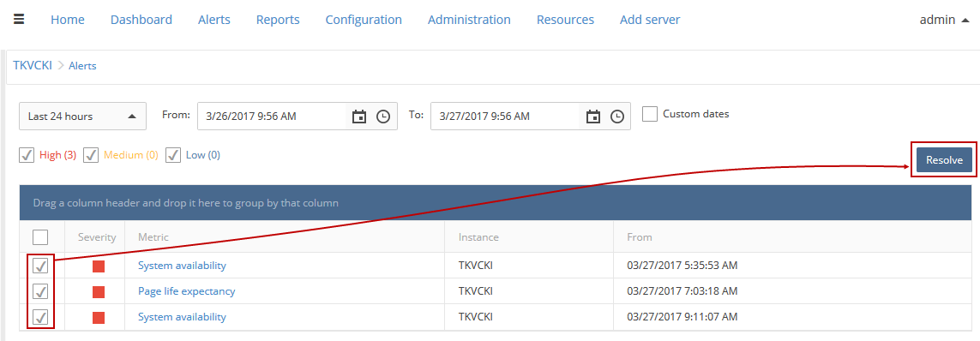
Task: Expand the Last 24 hours dropdown
Action: pos(82,117)
